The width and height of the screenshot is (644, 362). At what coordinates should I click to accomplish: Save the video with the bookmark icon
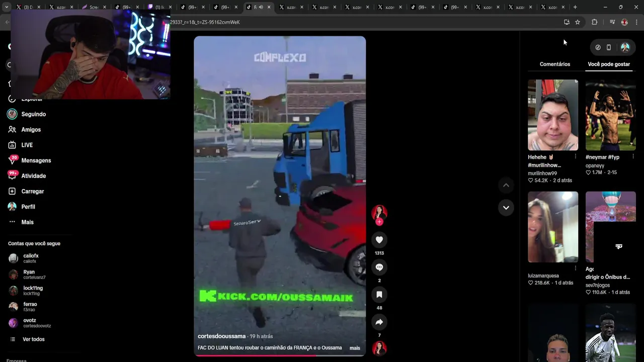pos(379,295)
